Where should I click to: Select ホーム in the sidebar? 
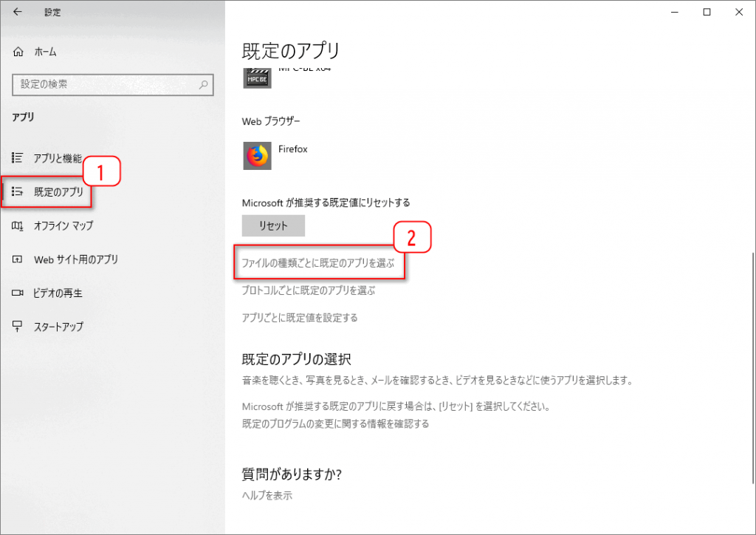[45, 52]
